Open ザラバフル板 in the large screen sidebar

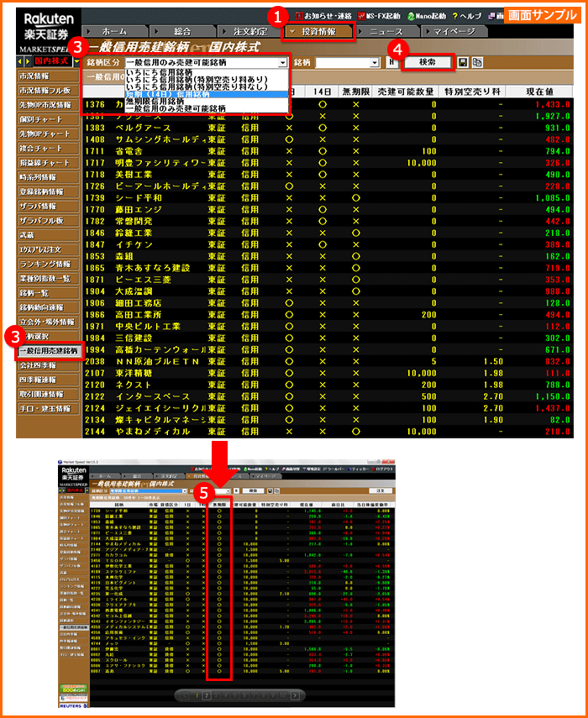[x=47, y=221]
